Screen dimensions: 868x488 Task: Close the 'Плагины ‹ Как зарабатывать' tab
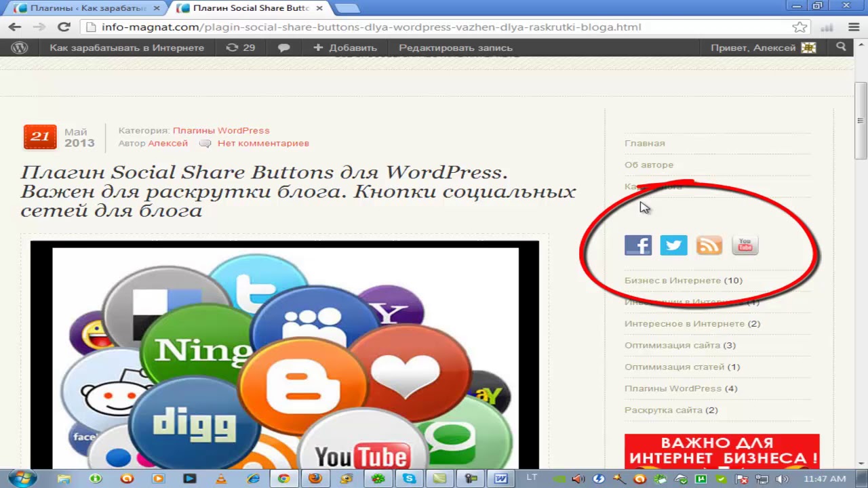click(x=156, y=8)
